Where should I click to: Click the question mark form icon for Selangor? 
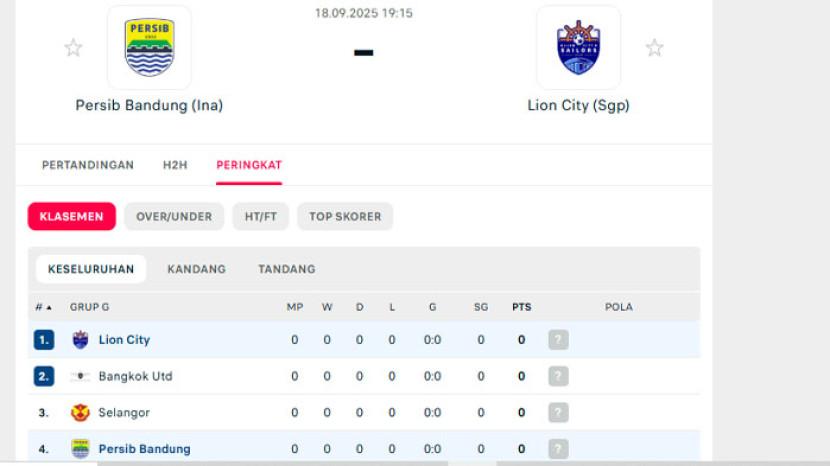[x=558, y=412]
